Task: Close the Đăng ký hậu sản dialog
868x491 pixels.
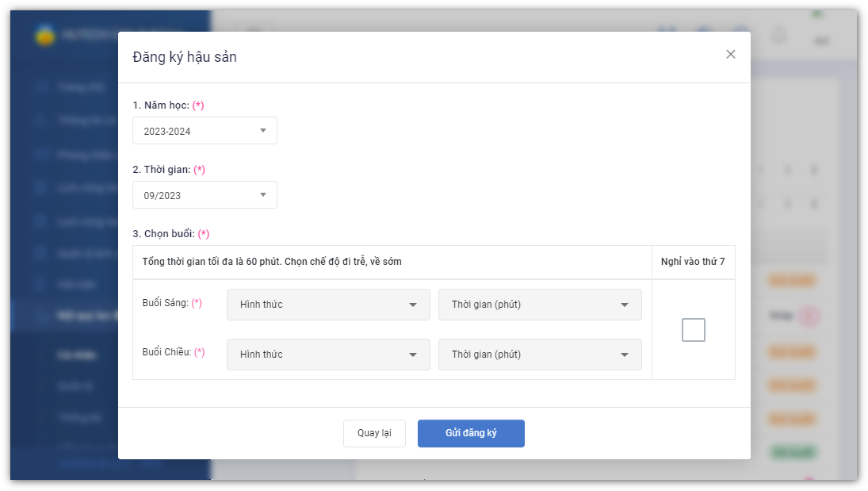Action: (x=730, y=54)
